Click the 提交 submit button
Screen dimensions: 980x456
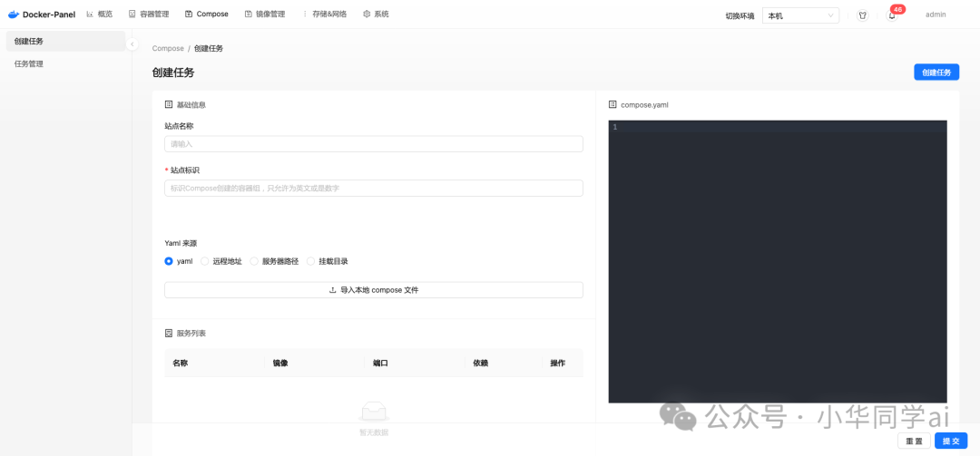coord(951,441)
